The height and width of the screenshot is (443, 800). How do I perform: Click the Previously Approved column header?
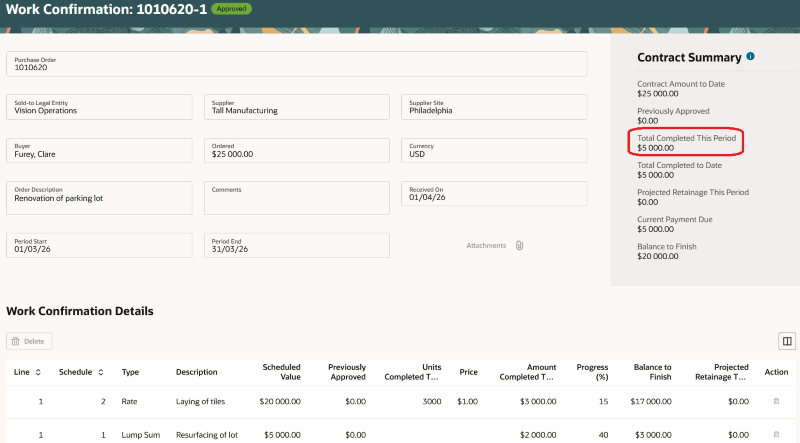tap(347, 372)
